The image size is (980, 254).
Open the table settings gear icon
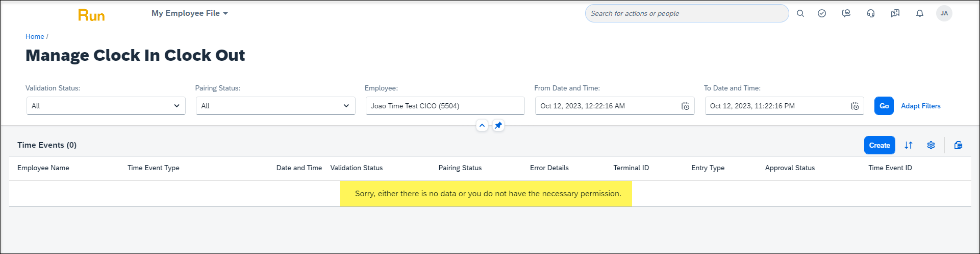coord(931,145)
